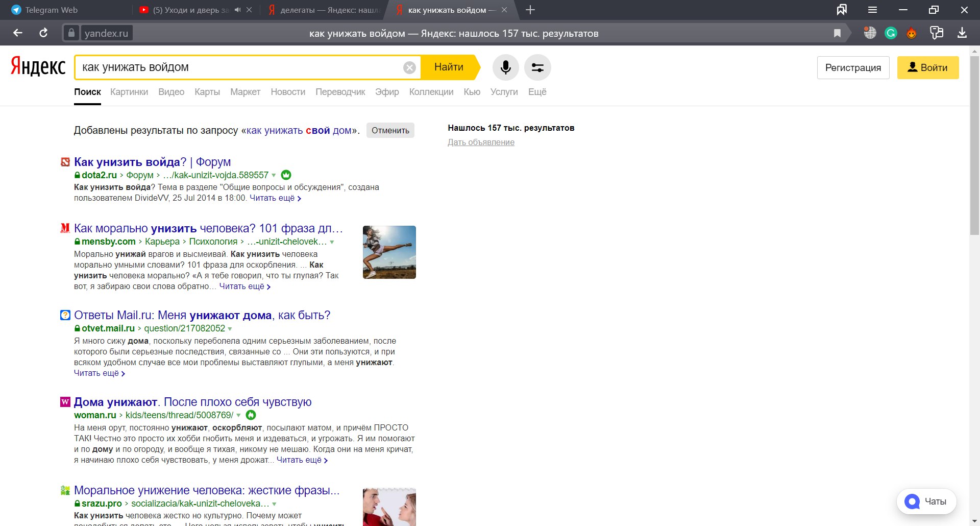Open the Ещё more services menu
Screen dimensions: 980x526
point(537,92)
